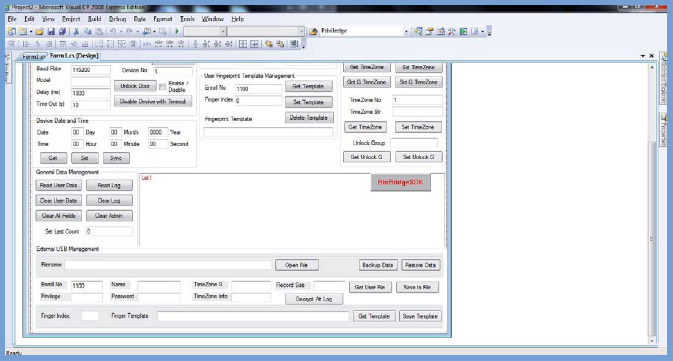Open the Build menu
The height and width of the screenshot is (361, 673).
coord(94,19)
